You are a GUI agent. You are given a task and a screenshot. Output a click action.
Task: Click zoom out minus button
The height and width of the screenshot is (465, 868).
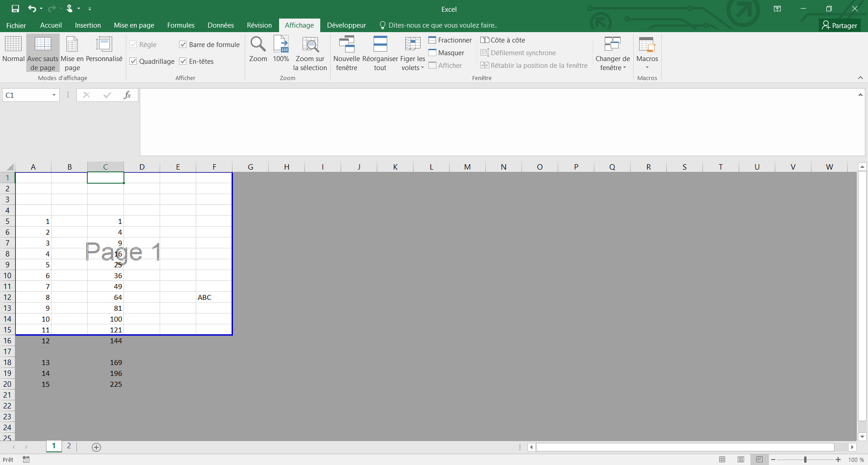point(773,460)
